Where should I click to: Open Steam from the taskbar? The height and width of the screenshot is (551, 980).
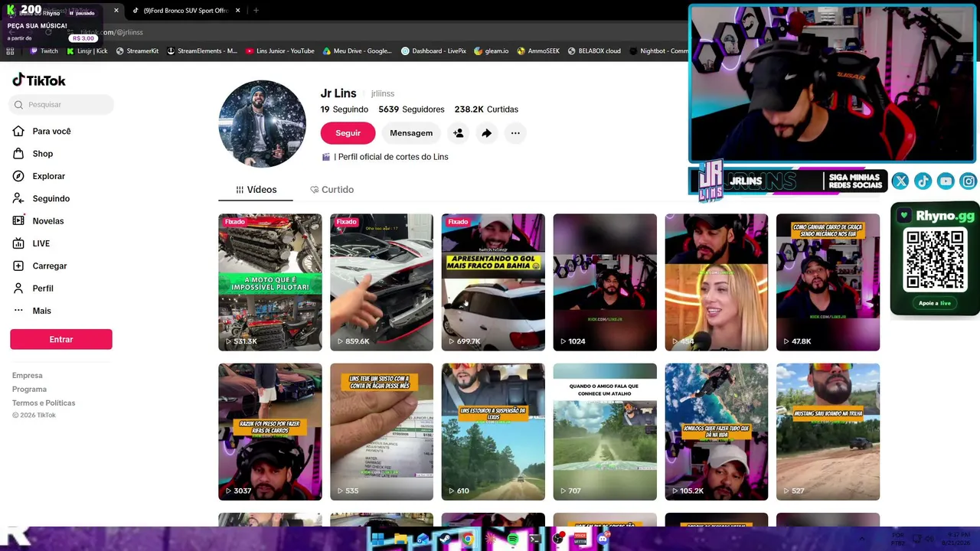(x=445, y=540)
